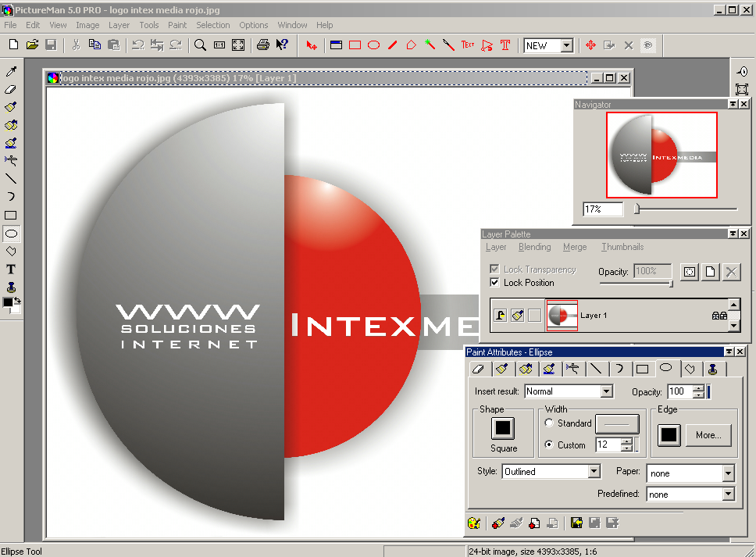Open Merge menu in Layer Palette
This screenshot has width=756, height=557.
575,247
